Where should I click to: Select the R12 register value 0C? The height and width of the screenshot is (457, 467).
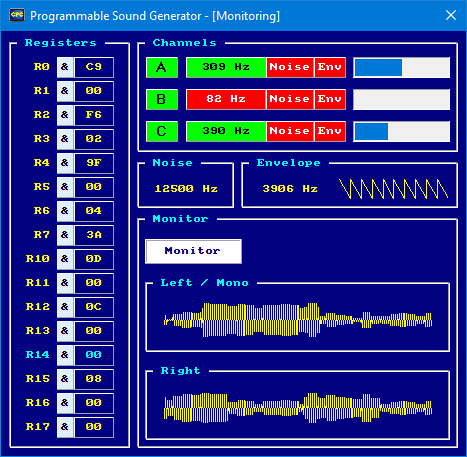pyautogui.click(x=94, y=307)
